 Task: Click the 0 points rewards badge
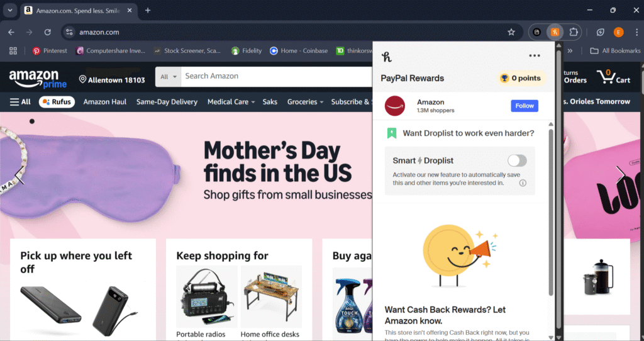[521, 78]
